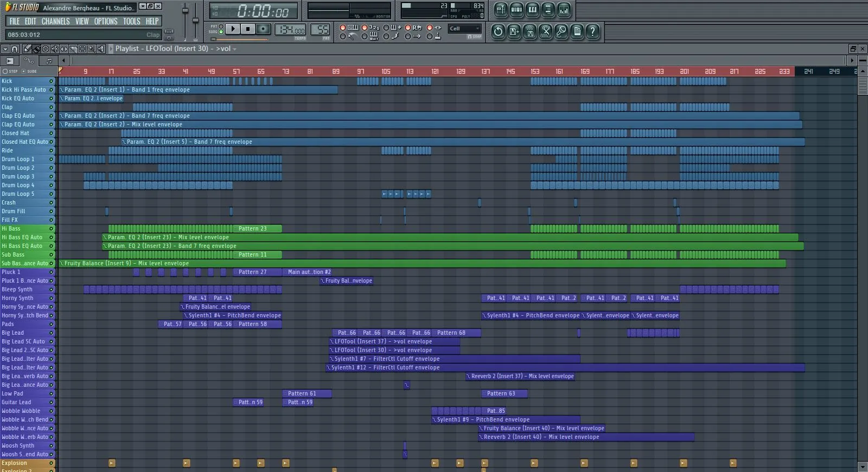This screenshot has width=868, height=472.
Task: Open the OPTIONS menu
Action: [106, 21]
